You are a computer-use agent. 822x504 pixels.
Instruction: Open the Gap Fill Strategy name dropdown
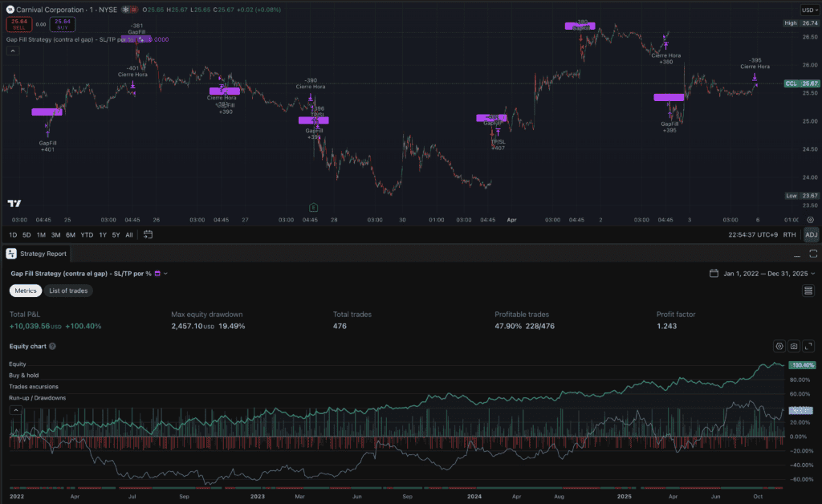coord(165,274)
